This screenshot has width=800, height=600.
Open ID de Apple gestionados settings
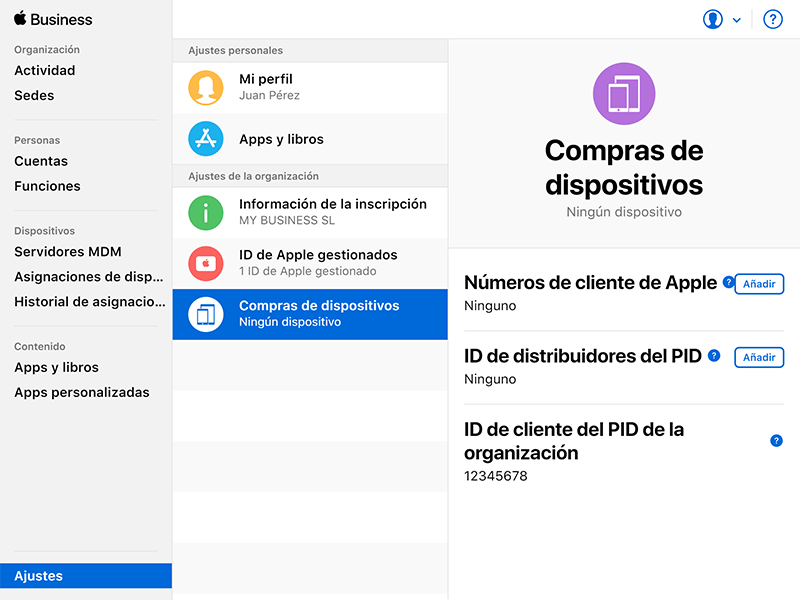pyautogui.click(x=310, y=264)
